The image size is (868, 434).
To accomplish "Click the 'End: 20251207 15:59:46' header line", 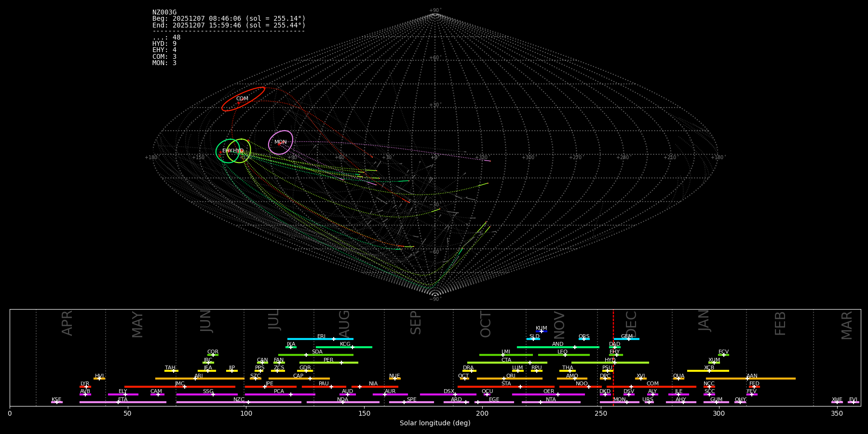I will click(229, 25).
